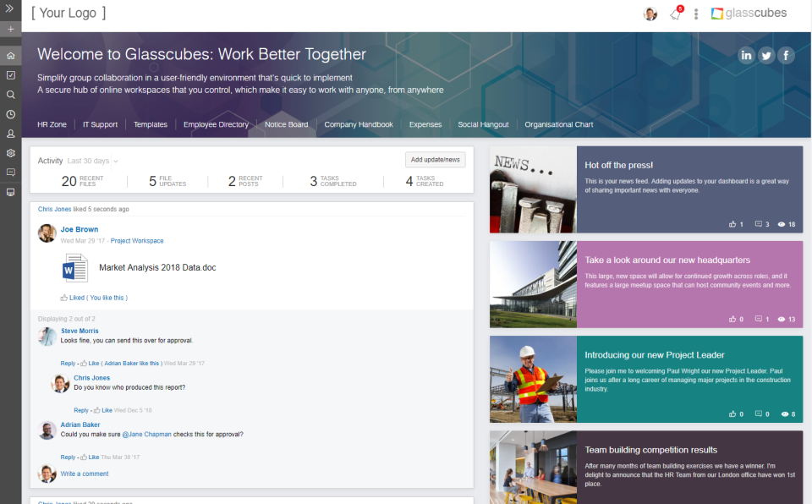Click Write a comment field
812x504 pixels.
pos(84,474)
